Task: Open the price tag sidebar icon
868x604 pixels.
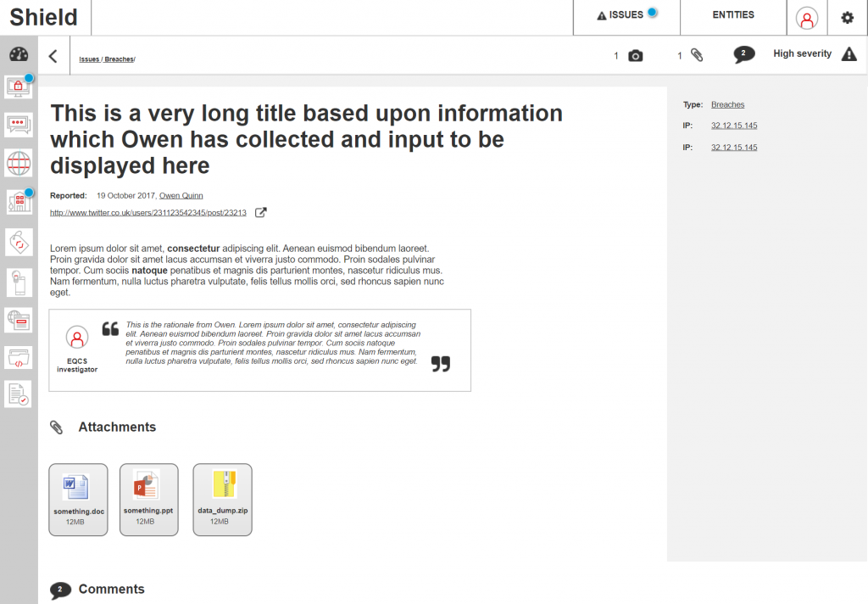Action: 18,242
